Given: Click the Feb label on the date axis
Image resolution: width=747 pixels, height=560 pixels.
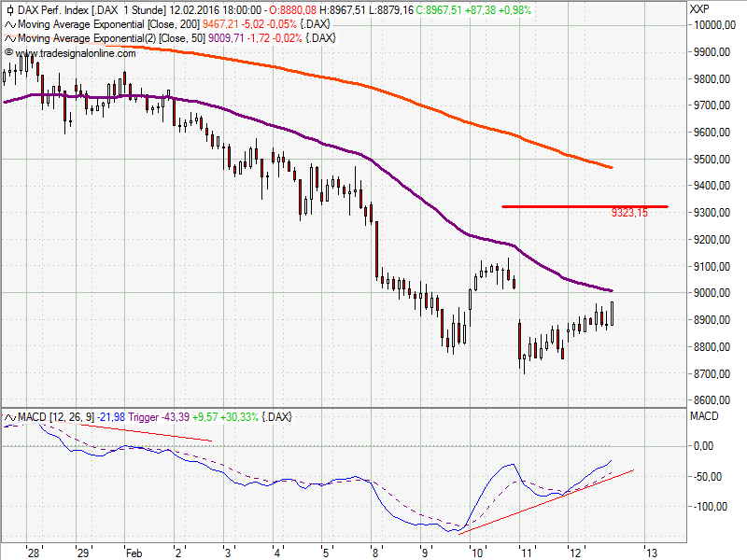Looking at the screenshot, I should 132,551.
